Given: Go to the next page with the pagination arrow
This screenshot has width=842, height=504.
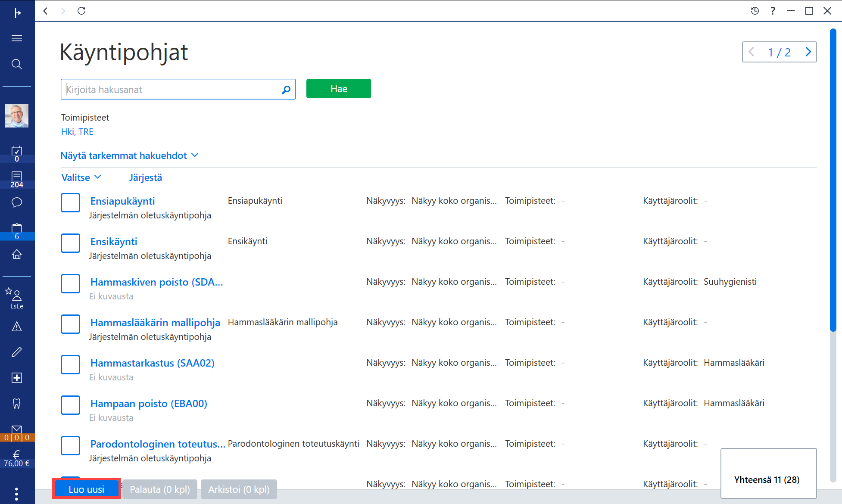Looking at the screenshot, I should tap(808, 52).
